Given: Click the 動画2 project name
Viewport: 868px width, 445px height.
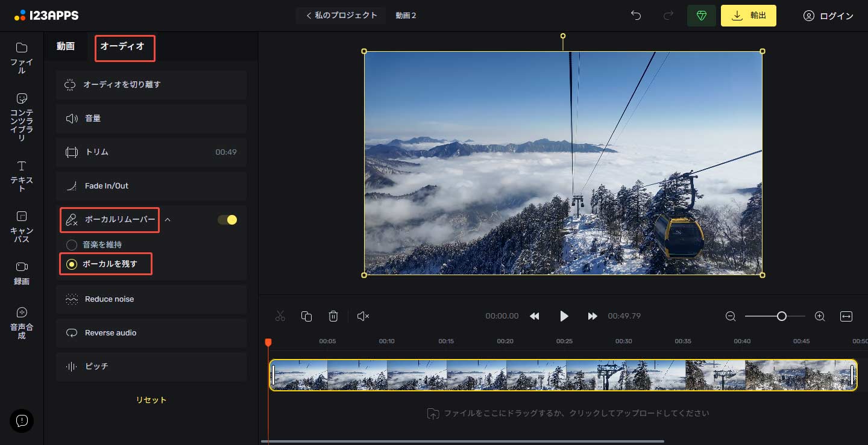Looking at the screenshot, I should click(406, 16).
